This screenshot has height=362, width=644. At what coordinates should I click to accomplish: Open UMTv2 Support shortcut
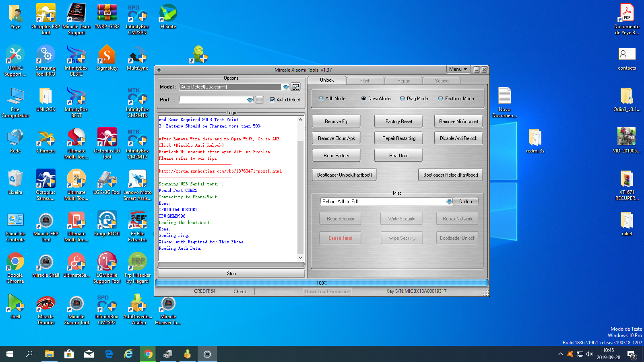[15, 60]
